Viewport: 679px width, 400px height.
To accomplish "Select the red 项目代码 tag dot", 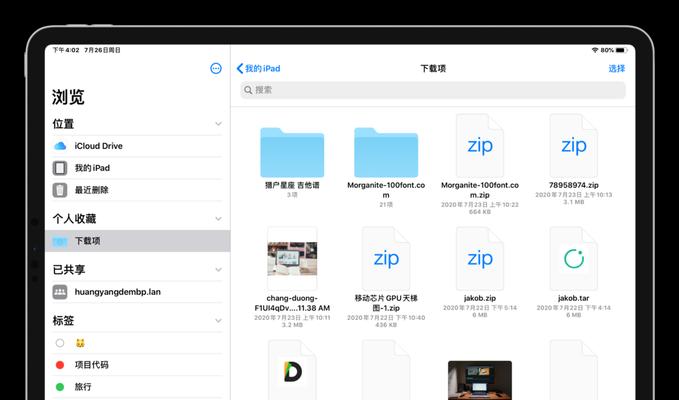I will [60, 365].
